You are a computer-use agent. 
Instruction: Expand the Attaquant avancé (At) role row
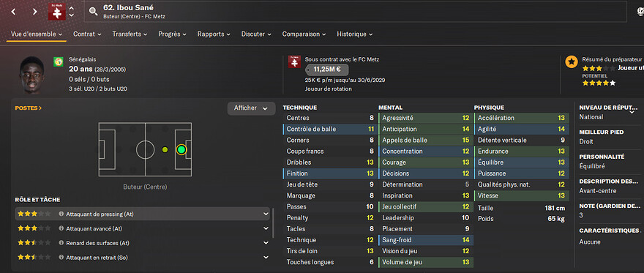click(266, 228)
